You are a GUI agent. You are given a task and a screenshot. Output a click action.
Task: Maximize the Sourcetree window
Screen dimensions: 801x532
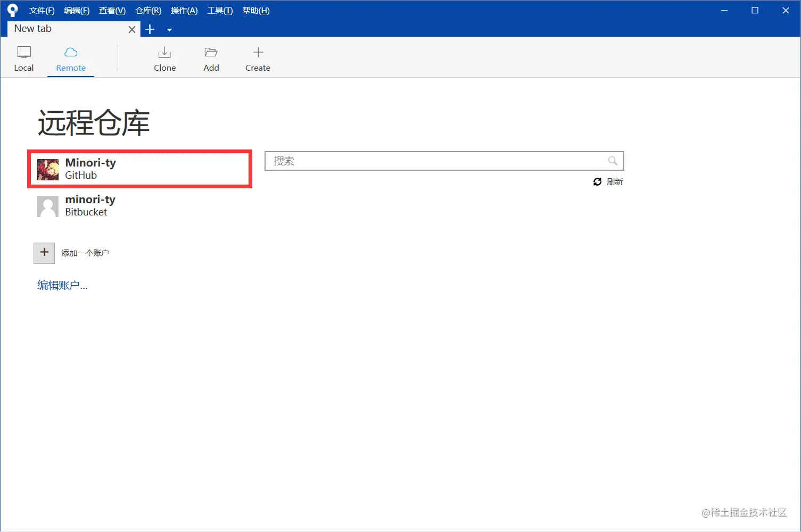pyautogui.click(x=755, y=11)
